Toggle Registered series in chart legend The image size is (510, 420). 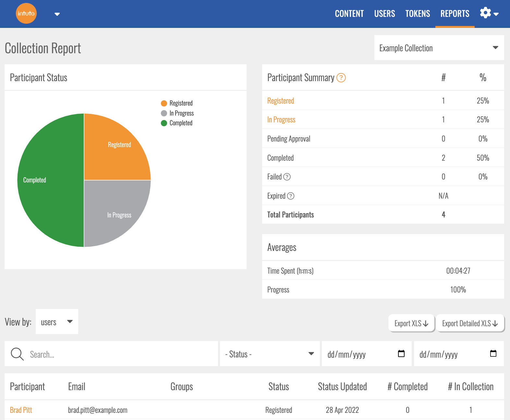(177, 103)
